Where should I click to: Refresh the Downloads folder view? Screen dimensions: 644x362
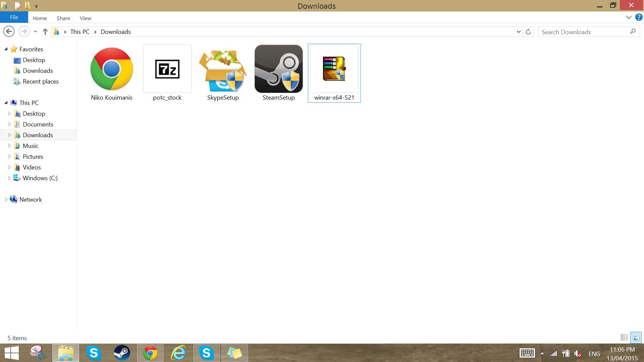click(x=528, y=32)
